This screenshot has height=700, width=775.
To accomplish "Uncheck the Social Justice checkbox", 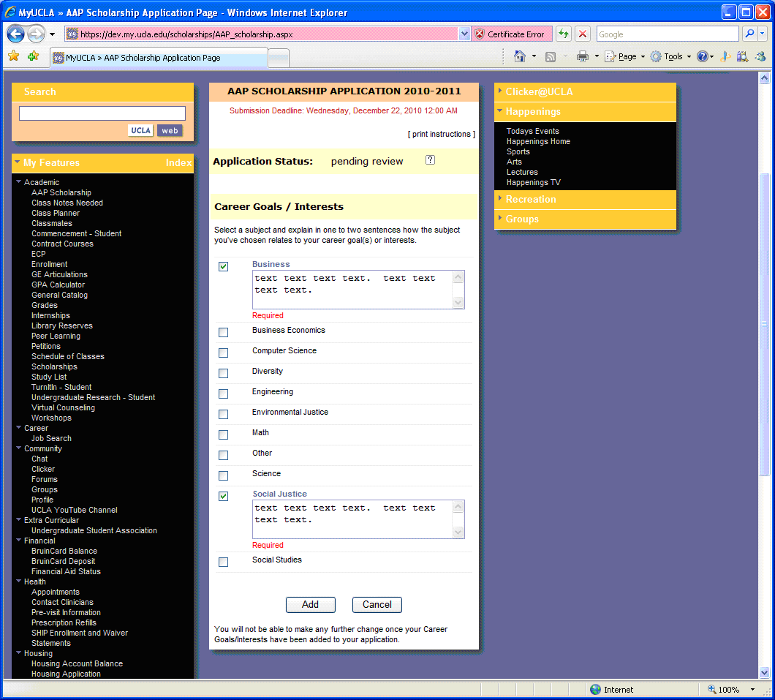I will [x=223, y=497].
